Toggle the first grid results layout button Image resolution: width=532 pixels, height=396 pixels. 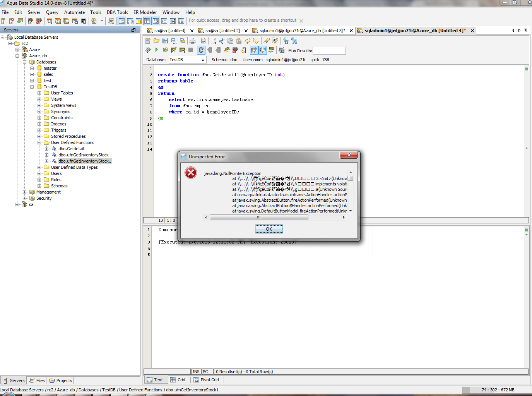[254, 50]
